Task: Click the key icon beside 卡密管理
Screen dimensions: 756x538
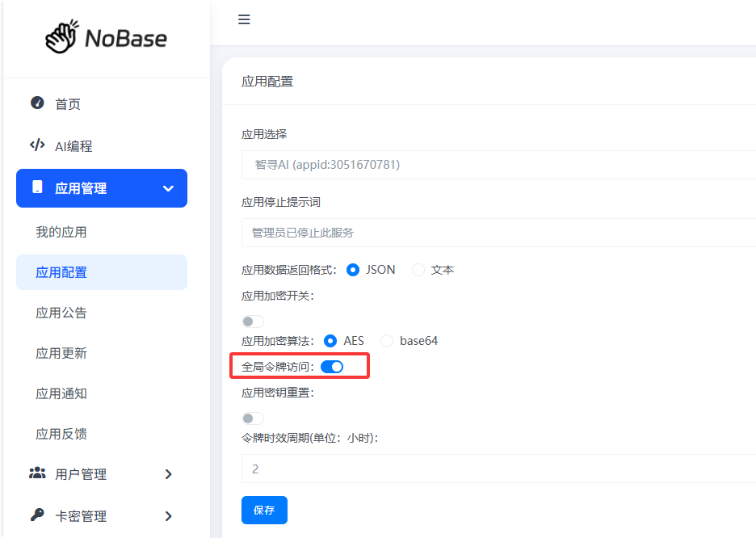Action: point(37,515)
